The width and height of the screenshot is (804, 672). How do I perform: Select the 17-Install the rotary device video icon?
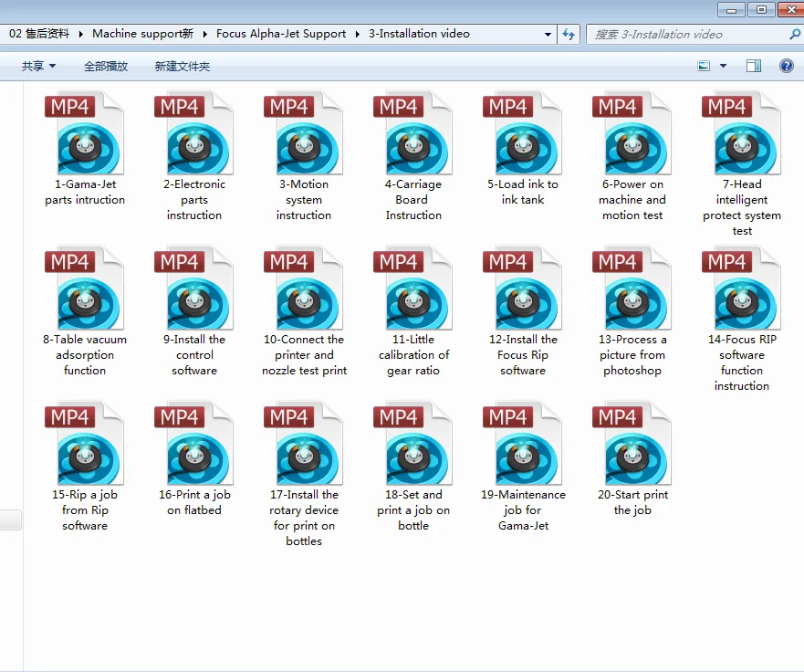[x=304, y=444]
